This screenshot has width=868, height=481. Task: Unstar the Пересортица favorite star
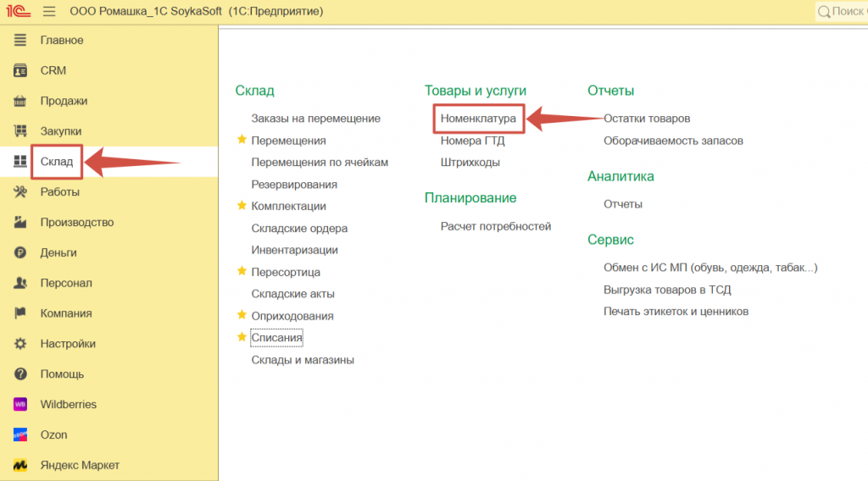242,272
